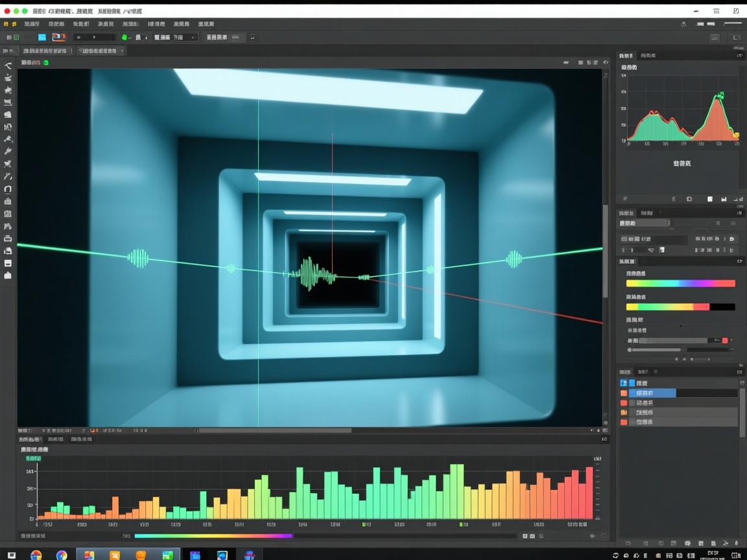Click the horseshoe-shaped tool in left toolbar

point(8,189)
